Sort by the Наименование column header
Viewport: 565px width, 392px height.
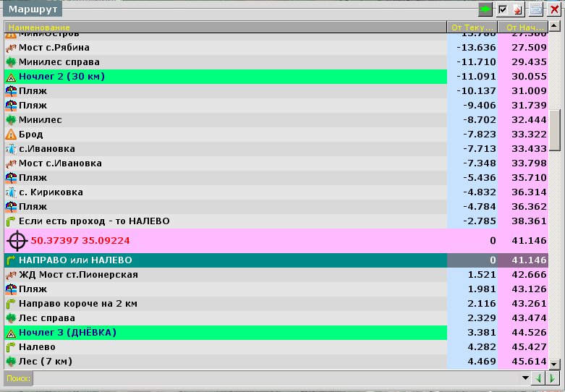(x=226, y=27)
